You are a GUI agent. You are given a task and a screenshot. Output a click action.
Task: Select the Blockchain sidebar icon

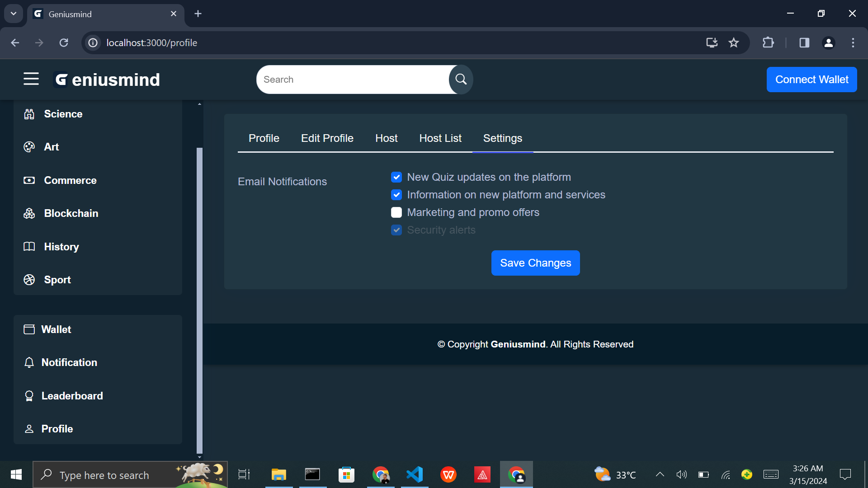pos(29,213)
